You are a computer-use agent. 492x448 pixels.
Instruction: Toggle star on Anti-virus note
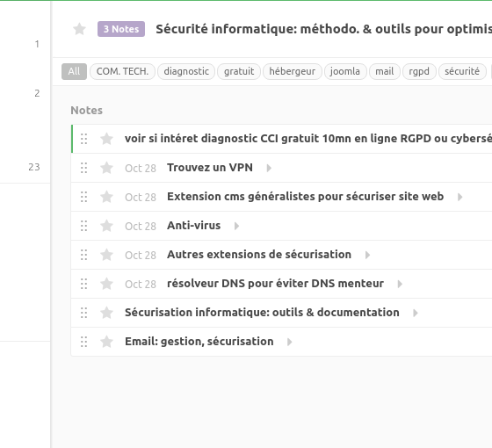106,226
